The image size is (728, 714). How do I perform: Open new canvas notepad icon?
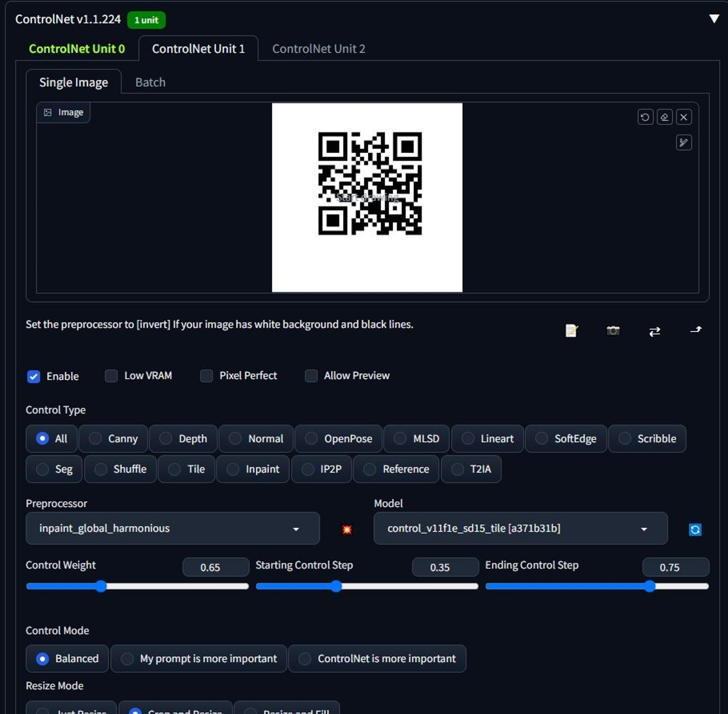click(571, 331)
